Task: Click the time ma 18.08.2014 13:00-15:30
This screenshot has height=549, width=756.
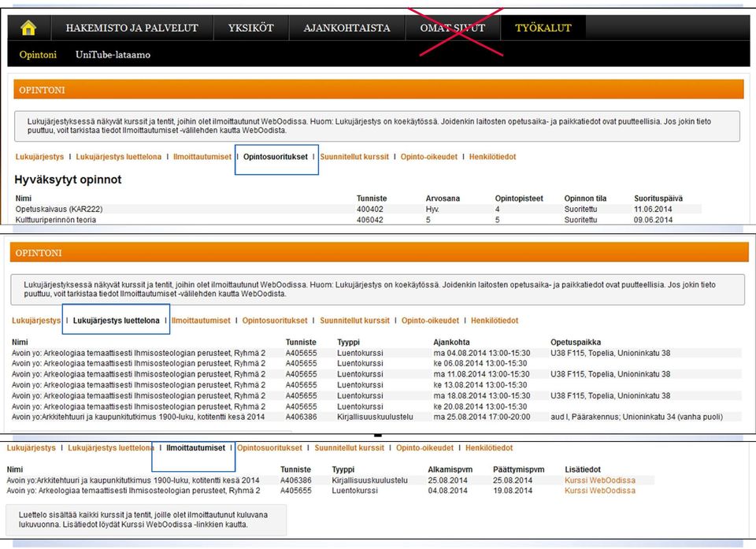Action: tap(482, 395)
